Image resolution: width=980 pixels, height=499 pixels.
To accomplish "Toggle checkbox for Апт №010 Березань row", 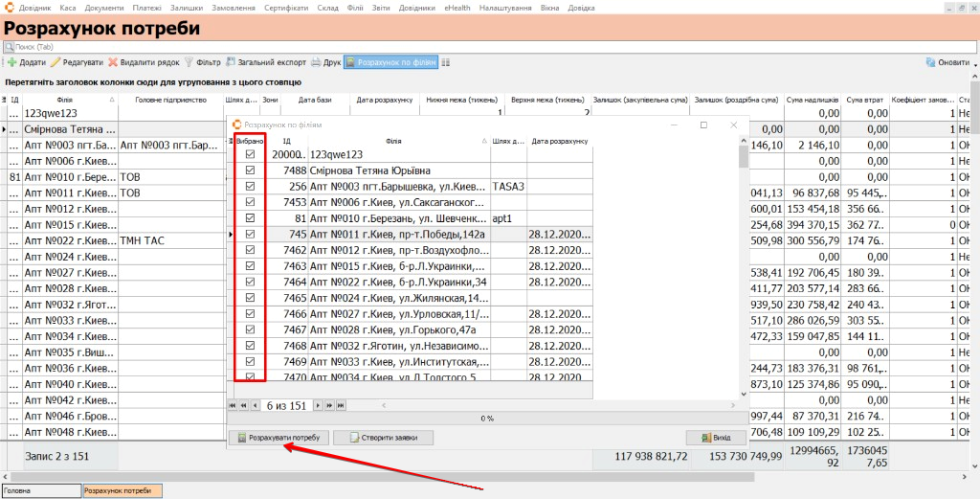I will tap(251, 217).
